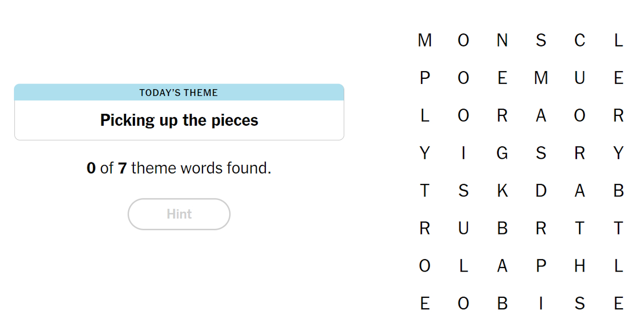Click the U between R and B
Viewport: 644px width, 336px height.
(464, 228)
